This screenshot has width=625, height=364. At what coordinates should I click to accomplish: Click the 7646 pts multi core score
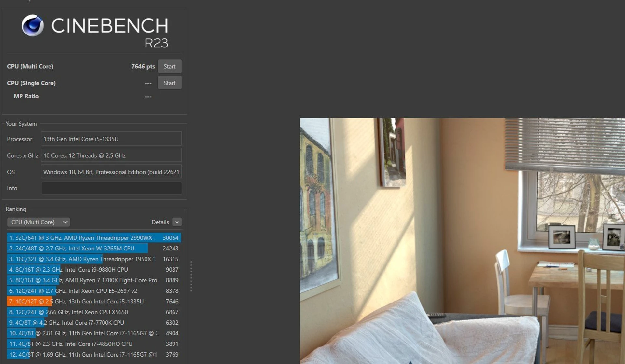(143, 66)
